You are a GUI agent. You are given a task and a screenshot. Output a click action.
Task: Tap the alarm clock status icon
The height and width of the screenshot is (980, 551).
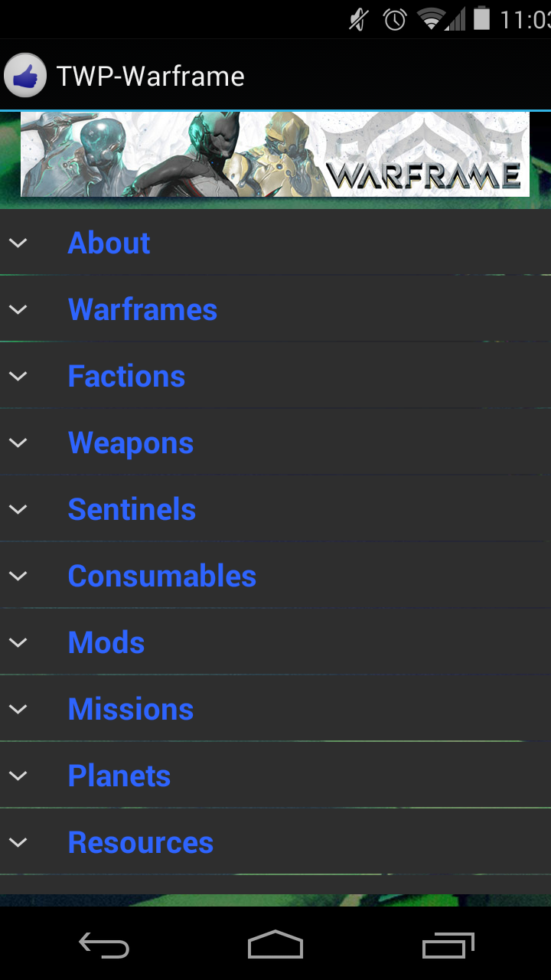[x=395, y=19]
